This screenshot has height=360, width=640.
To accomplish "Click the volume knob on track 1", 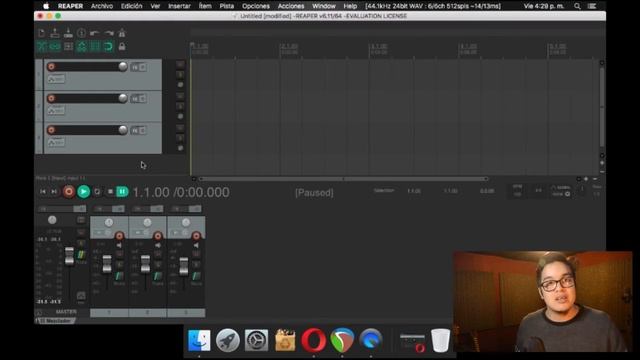I will click(123, 66).
